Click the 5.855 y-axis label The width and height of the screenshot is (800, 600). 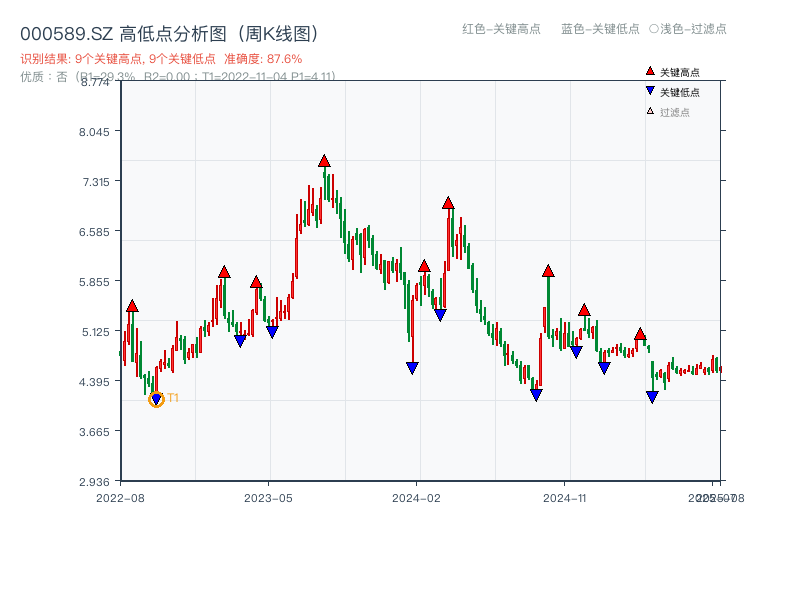94,282
